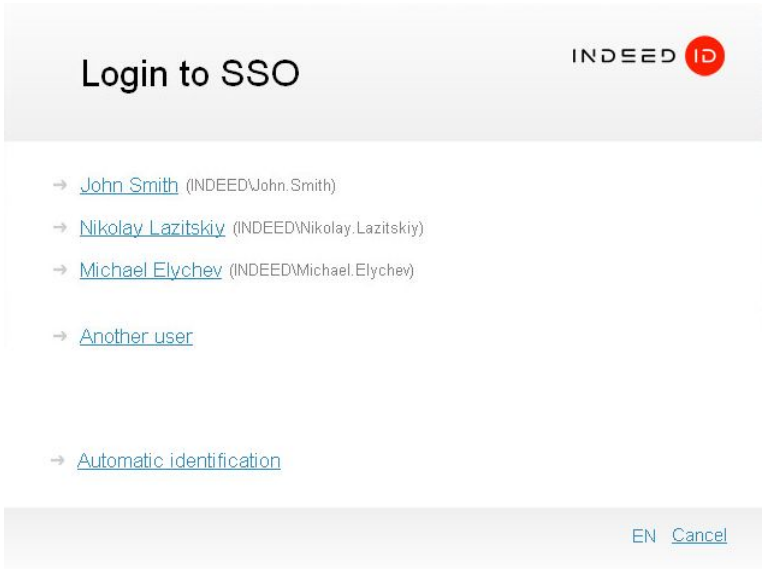766x570 pixels.
Task: Click the arrow icon beside Michael Elychev
Action: click(x=60, y=271)
